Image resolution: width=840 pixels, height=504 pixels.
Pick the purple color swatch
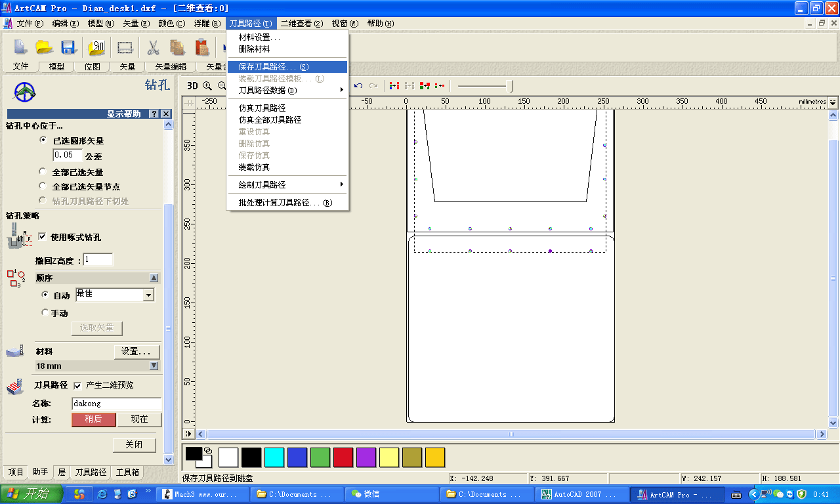pos(366,457)
